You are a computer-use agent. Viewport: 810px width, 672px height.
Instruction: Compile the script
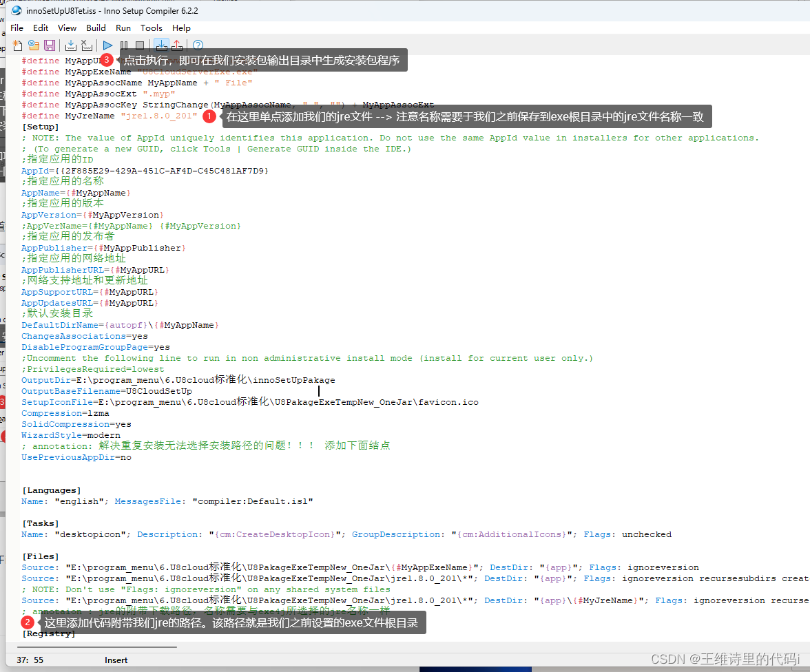(x=71, y=45)
